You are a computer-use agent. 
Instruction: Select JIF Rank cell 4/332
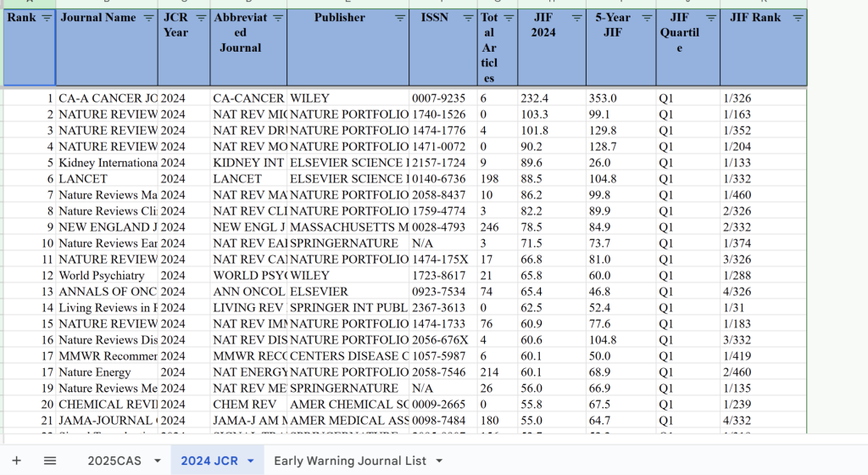click(x=764, y=421)
